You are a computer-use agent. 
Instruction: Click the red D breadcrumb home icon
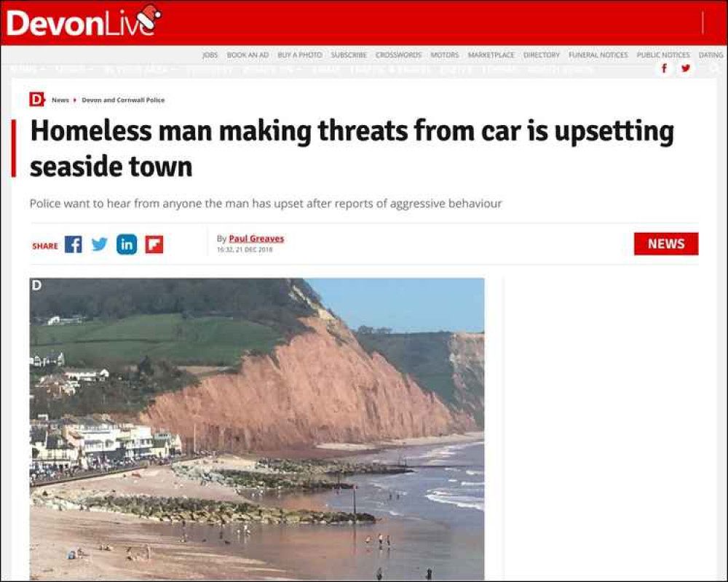(x=36, y=100)
